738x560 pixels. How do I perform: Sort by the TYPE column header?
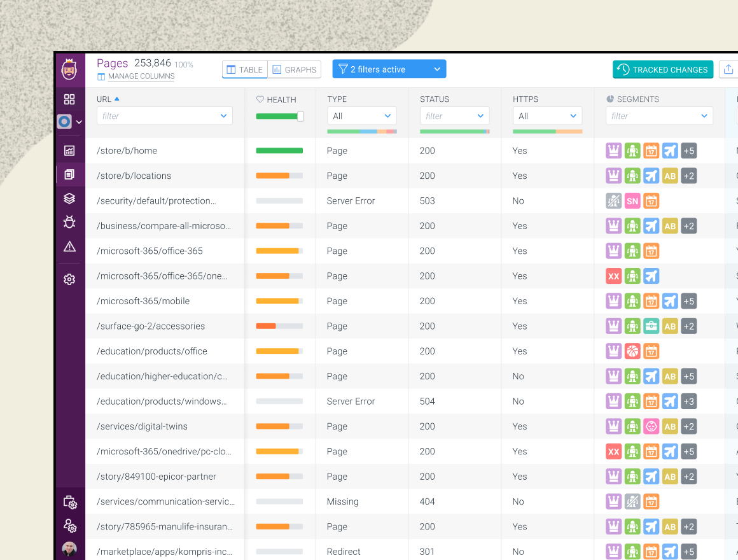coord(337,99)
